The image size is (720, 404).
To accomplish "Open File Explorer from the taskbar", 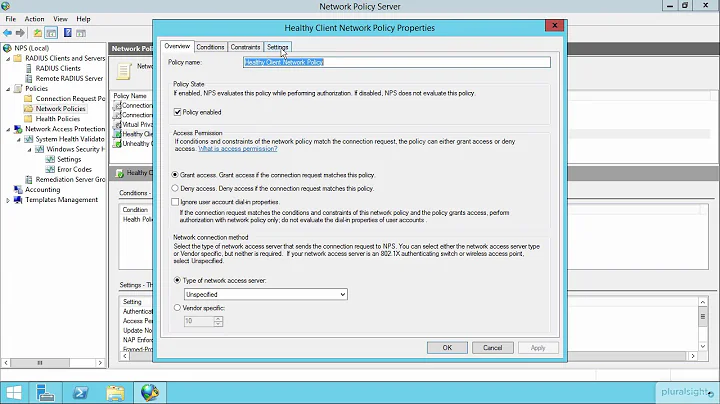I will click(115, 393).
